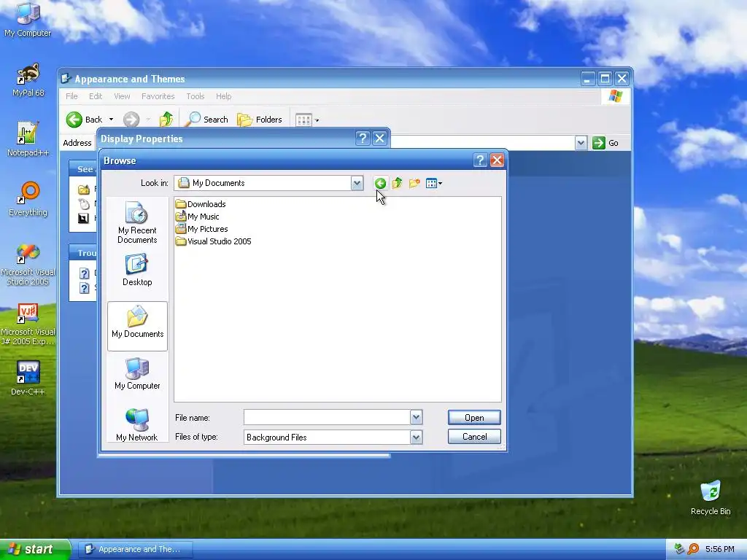The image size is (747, 560).
Task: Select Microsoft Visual J# 2005 Express shortcut
Action: tap(28, 324)
